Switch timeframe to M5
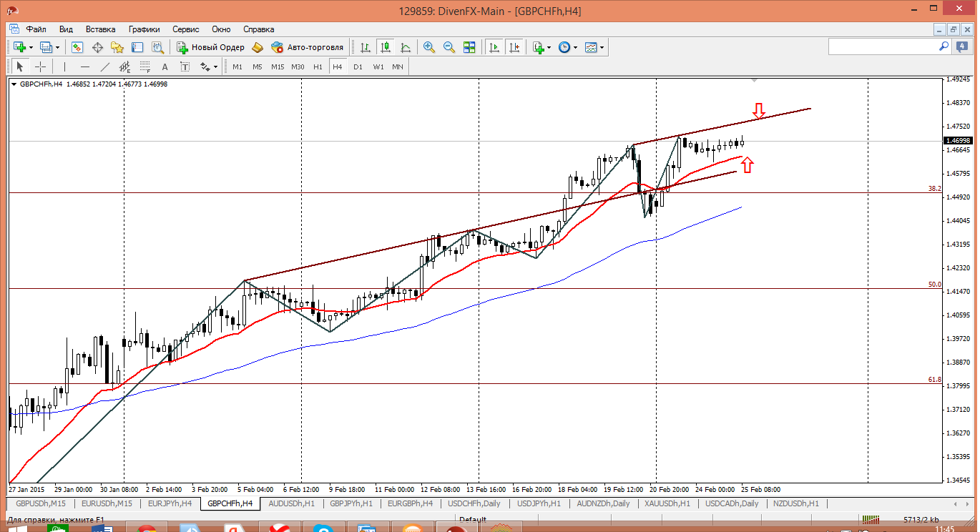Image resolution: width=980 pixels, height=532 pixels. click(258, 66)
